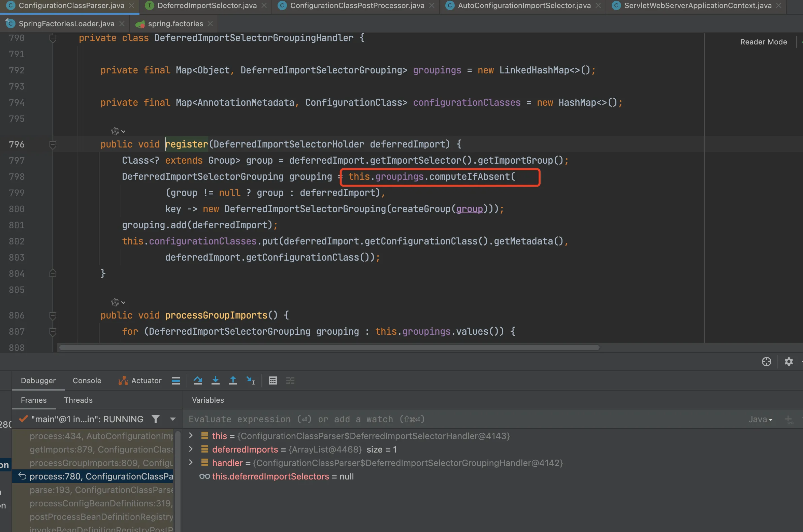Screen dimensions: 803x532
Task: Click the thread filter funnel icon
Action: pyautogui.click(x=155, y=419)
